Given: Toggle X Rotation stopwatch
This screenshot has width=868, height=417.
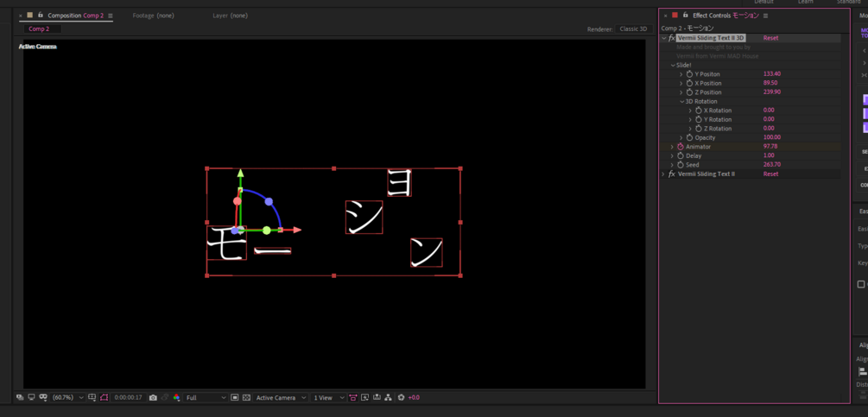Looking at the screenshot, I should pos(699,111).
